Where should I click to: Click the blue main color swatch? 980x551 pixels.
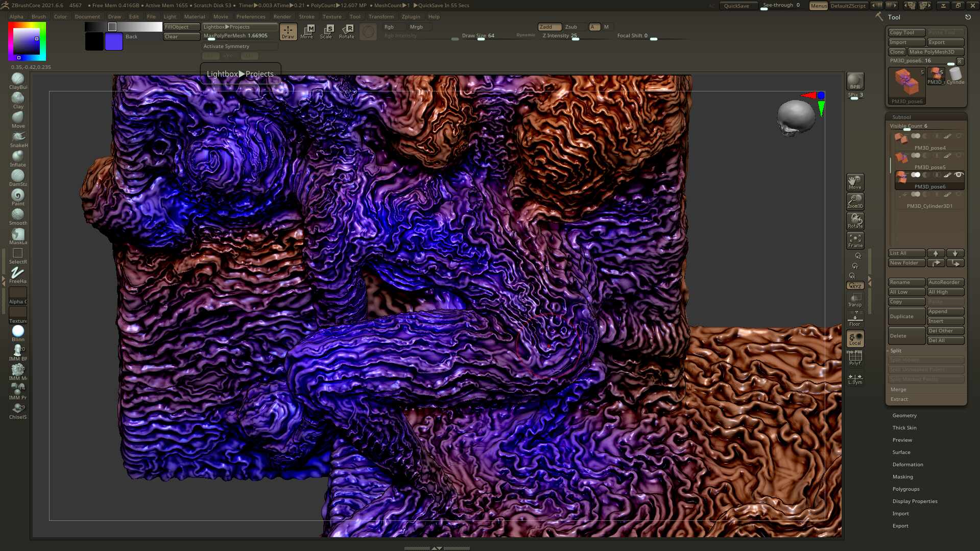point(113,41)
